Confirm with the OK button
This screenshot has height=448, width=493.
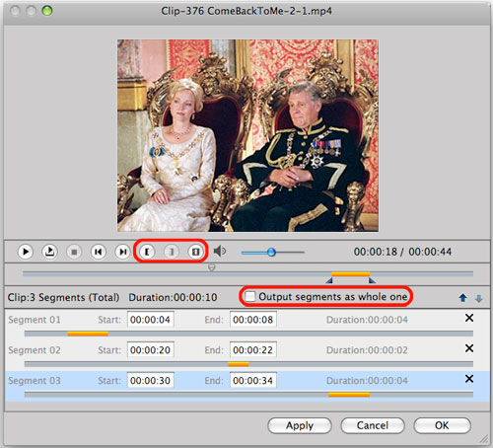click(x=442, y=425)
